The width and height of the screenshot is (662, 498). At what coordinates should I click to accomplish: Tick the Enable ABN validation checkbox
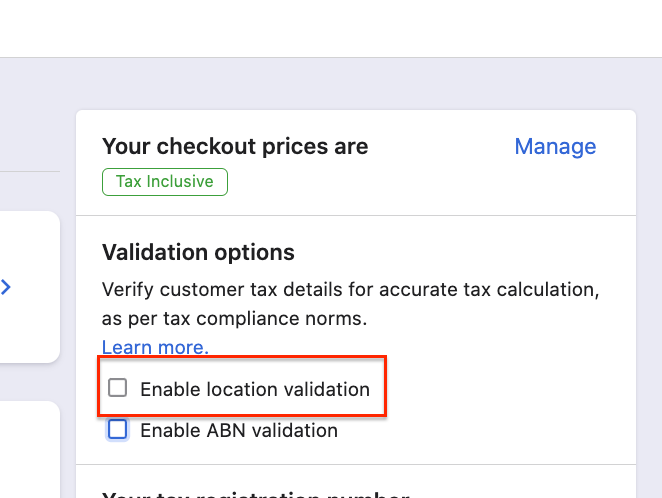[x=118, y=430]
